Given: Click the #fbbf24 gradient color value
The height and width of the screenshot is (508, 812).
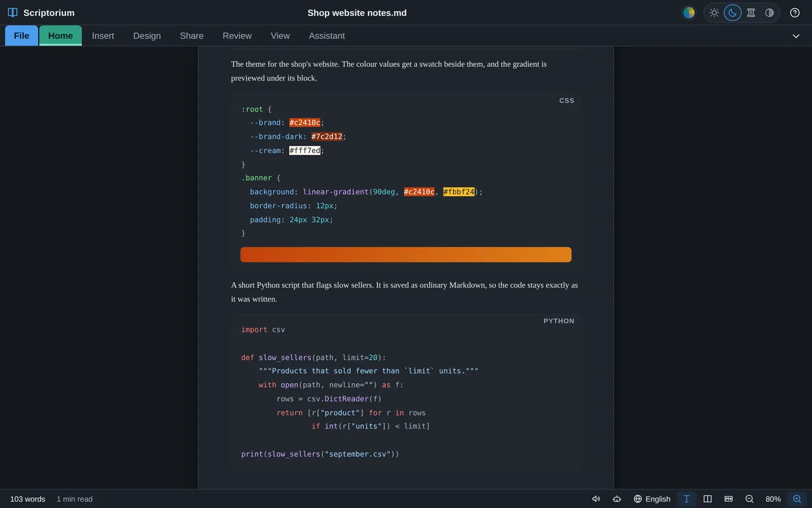Looking at the screenshot, I should (459, 192).
